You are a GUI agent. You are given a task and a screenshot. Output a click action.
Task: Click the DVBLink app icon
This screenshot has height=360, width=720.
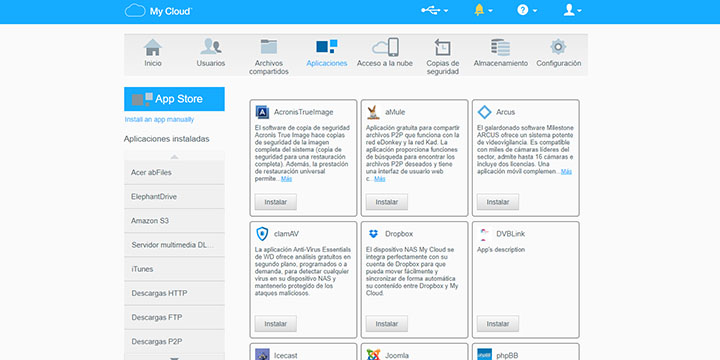pyautogui.click(x=484, y=234)
